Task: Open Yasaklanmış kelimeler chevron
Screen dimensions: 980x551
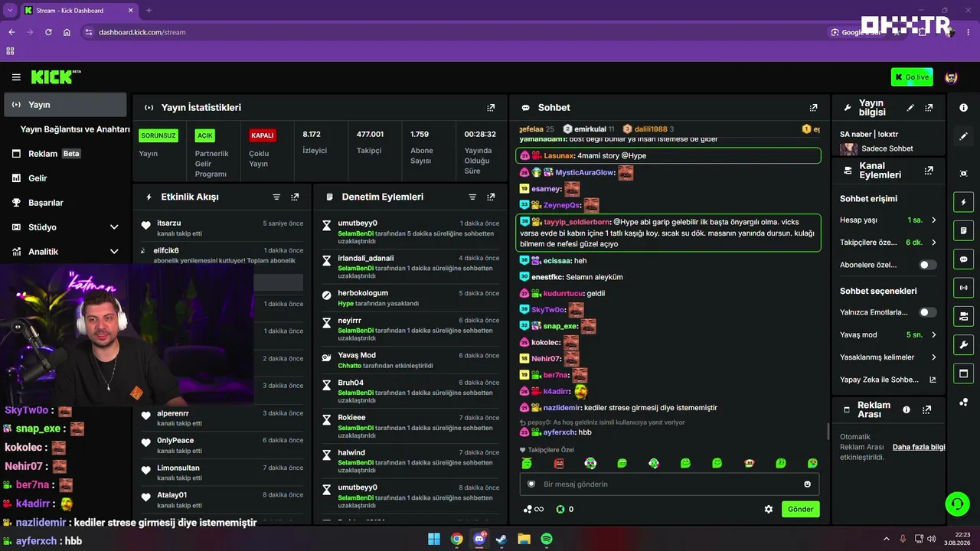Action: coord(933,357)
